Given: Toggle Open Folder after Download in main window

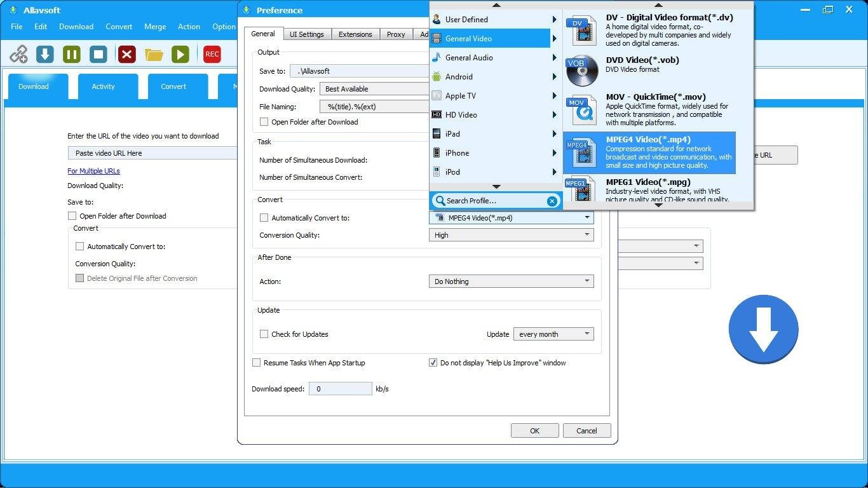Looking at the screenshot, I should click(x=72, y=216).
